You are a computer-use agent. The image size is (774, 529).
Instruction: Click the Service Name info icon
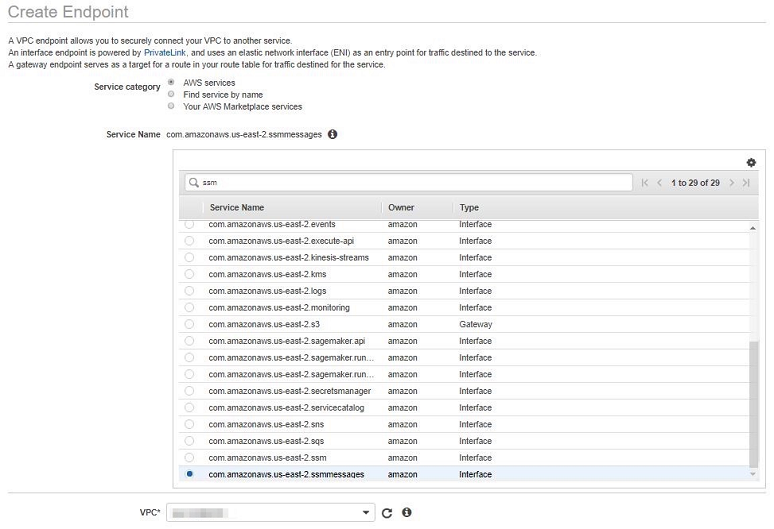[333, 134]
